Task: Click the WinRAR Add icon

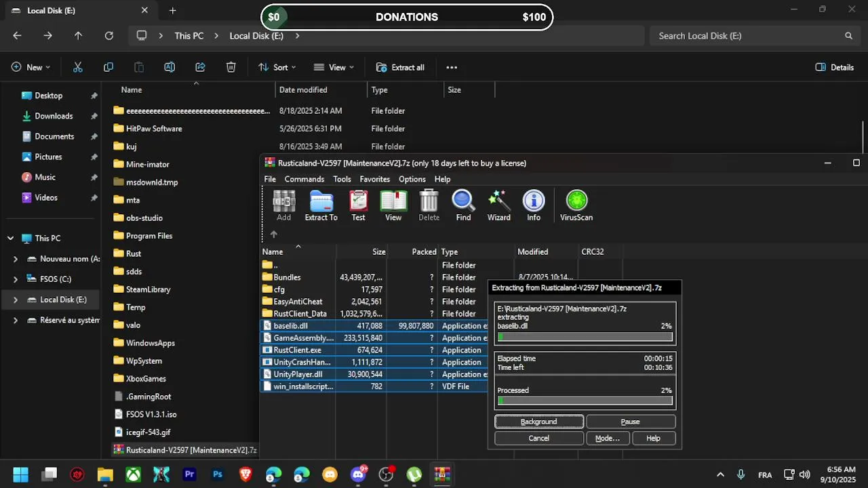Action: (x=283, y=205)
